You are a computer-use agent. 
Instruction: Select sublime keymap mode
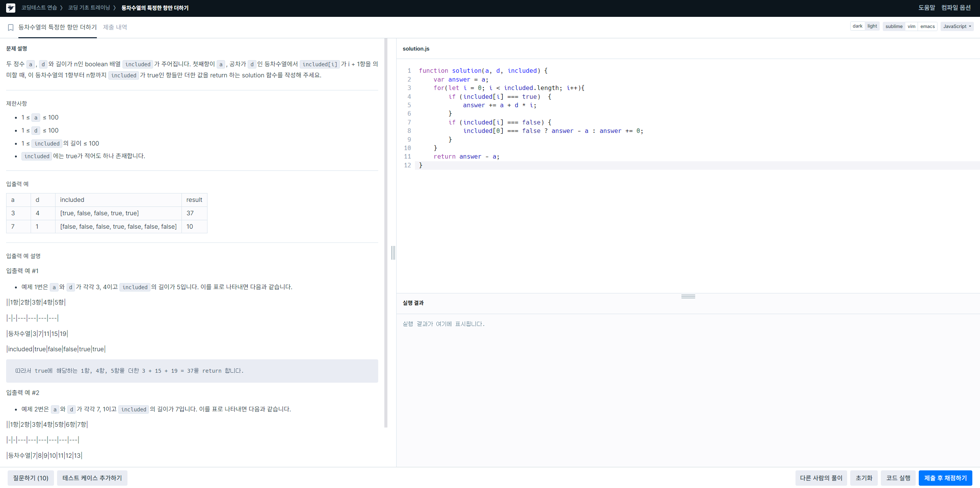(893, 26)
